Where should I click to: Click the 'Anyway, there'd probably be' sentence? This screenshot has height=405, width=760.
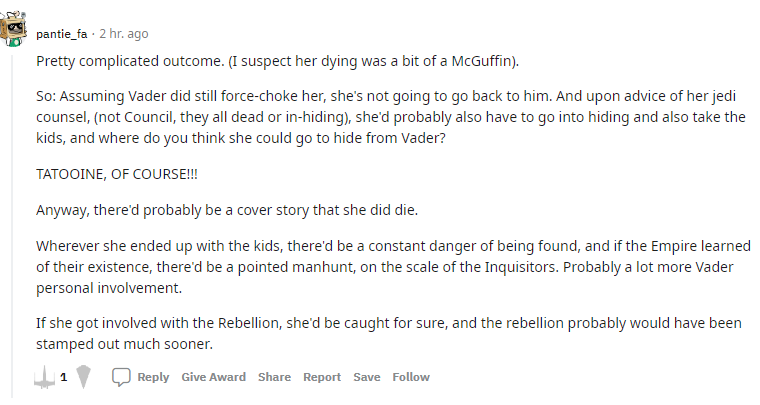[227, 210]
